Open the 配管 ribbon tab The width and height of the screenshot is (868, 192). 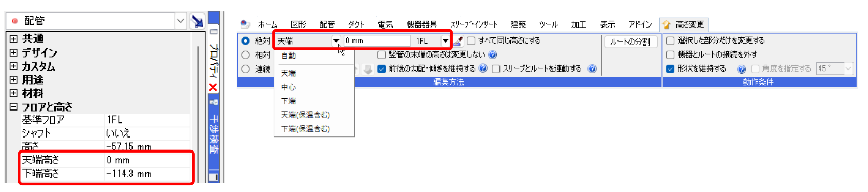327,24
